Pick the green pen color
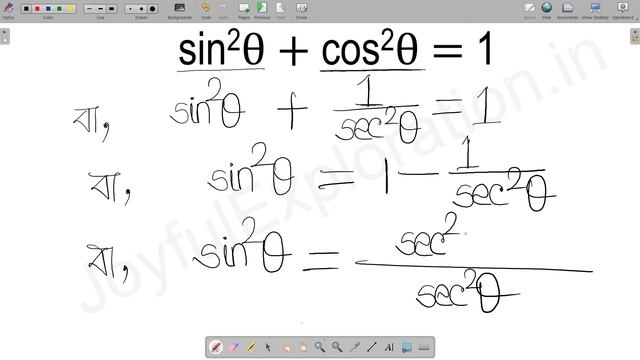The width and height of the screenshot is (640, 360). coord(59,9)
